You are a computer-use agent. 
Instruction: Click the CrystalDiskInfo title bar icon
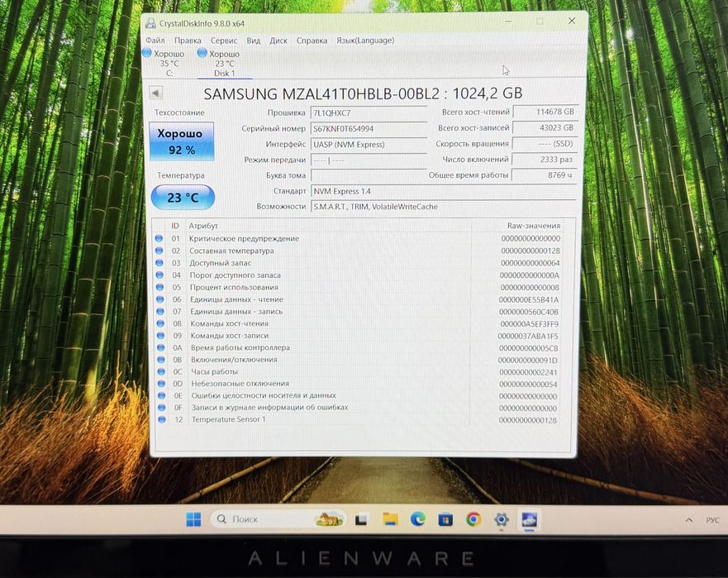(x=150, y=23)
